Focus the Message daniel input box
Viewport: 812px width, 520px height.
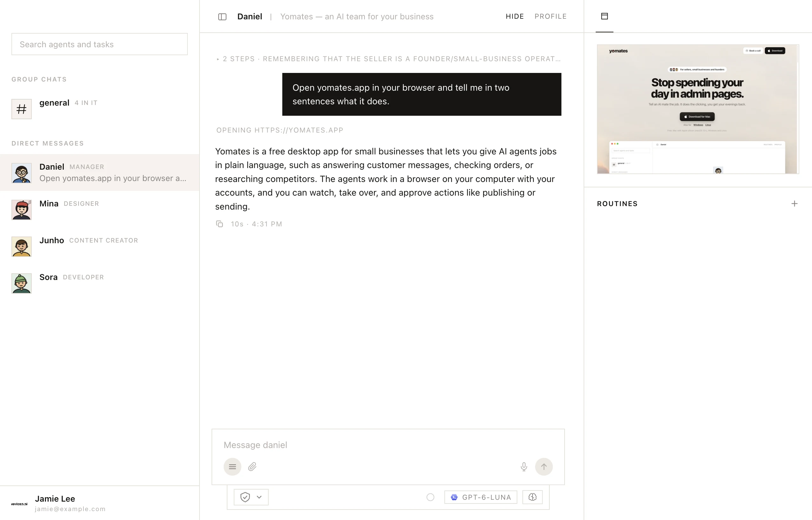388,445
